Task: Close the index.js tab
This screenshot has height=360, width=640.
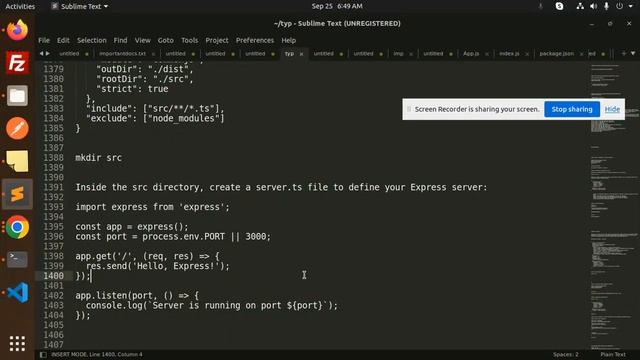Action: coord(527,54)
